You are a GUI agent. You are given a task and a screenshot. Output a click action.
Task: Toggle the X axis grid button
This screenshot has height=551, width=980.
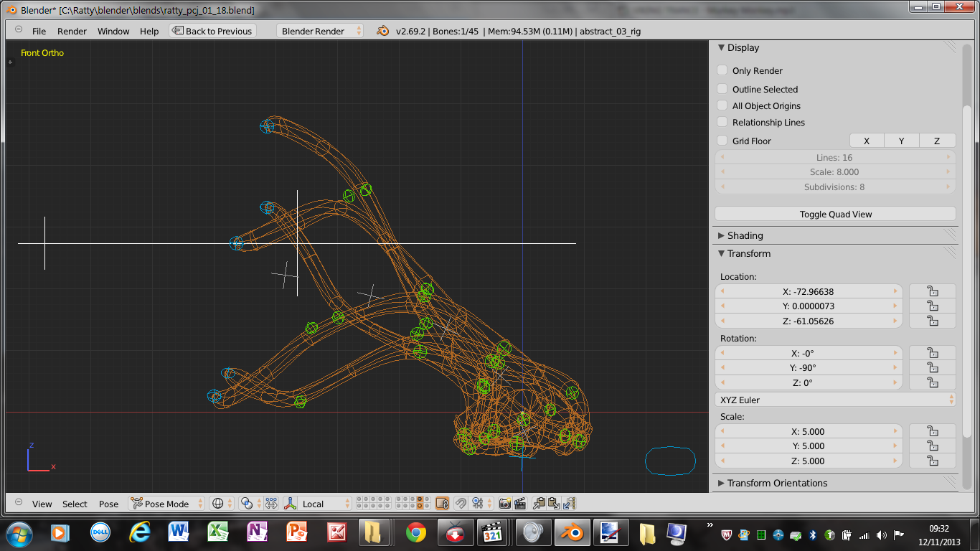867,141
